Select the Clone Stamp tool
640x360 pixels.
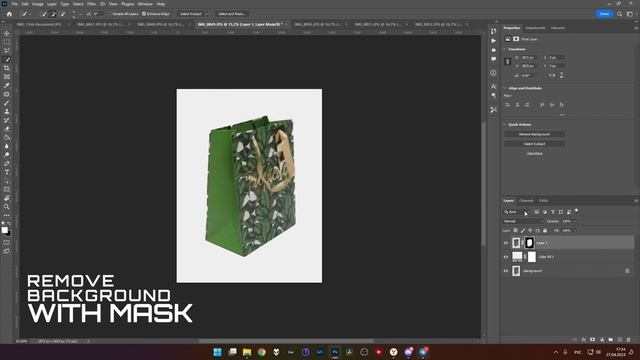(x=7, y=111)
